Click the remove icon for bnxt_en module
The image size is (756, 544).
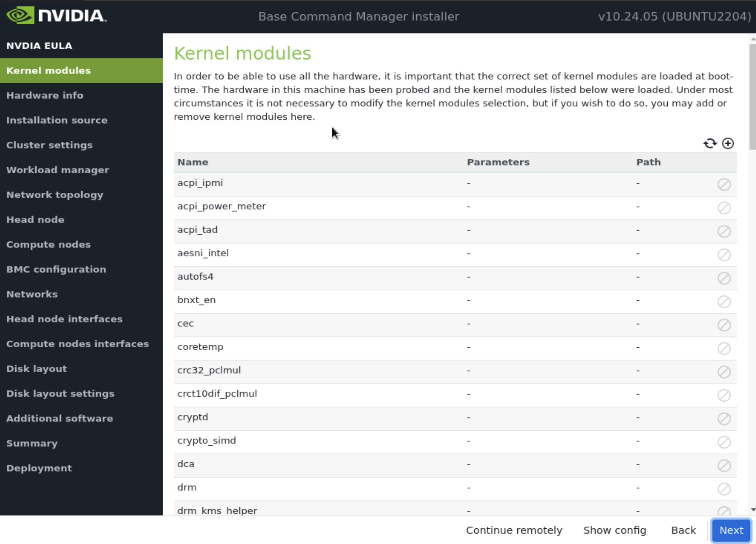pyautogui.click(x=723, y=301)
